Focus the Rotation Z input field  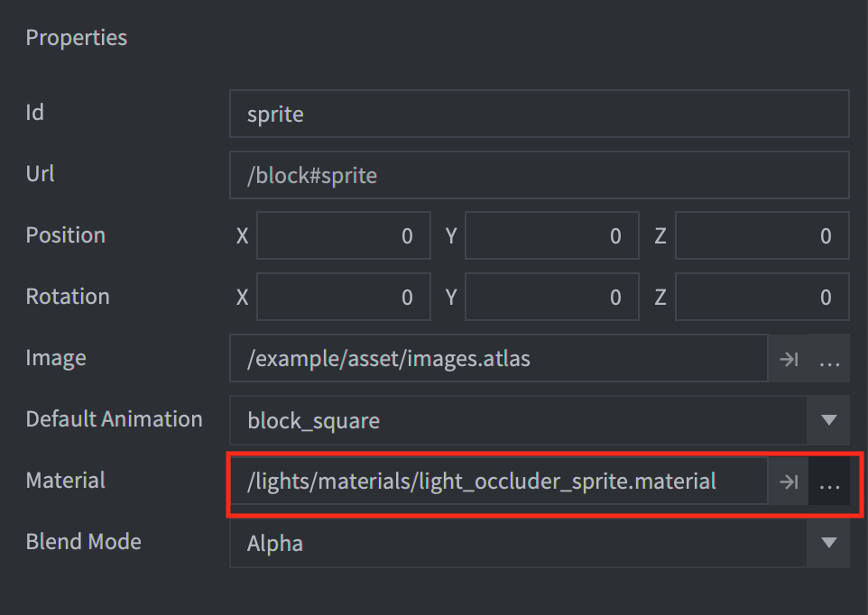tap(762, 297)
